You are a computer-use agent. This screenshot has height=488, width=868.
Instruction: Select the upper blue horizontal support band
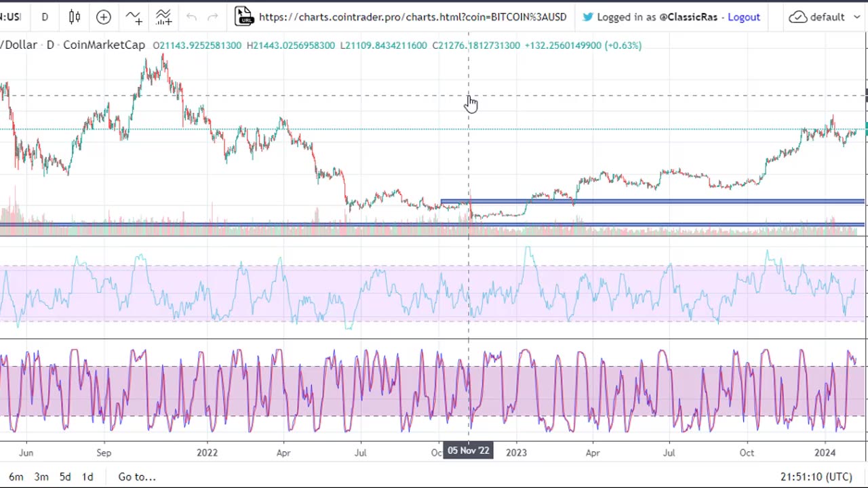pyautogui.click(x=652, y=201)
